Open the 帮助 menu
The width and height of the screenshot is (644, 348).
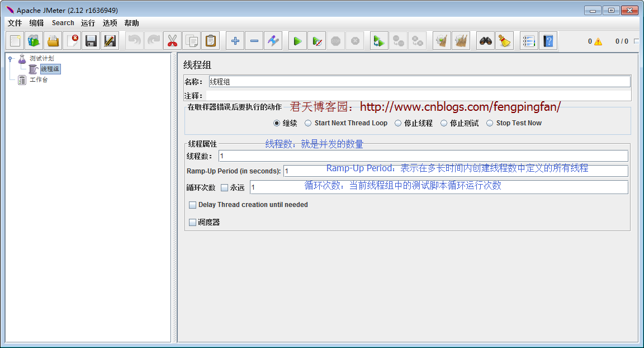[x=131, y=23]
